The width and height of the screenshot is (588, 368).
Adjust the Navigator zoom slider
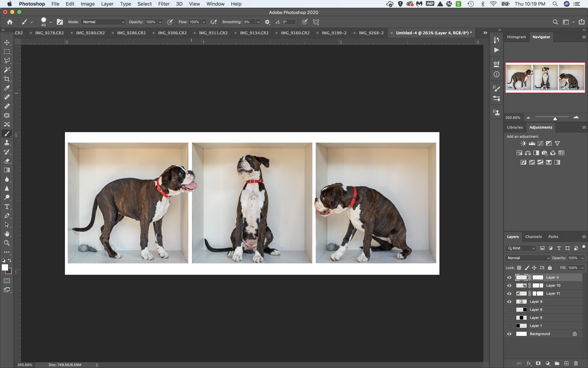555,118
